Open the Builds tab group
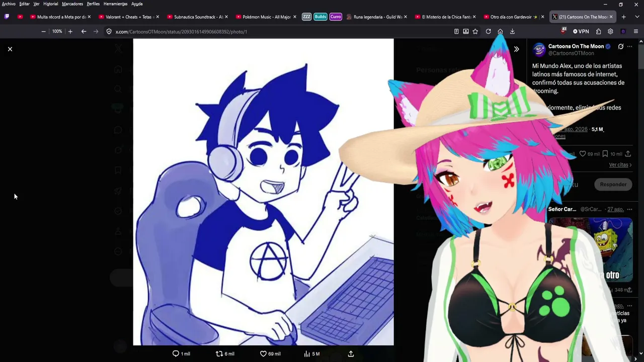Screen dimensions: 644x362 (320, 17)
